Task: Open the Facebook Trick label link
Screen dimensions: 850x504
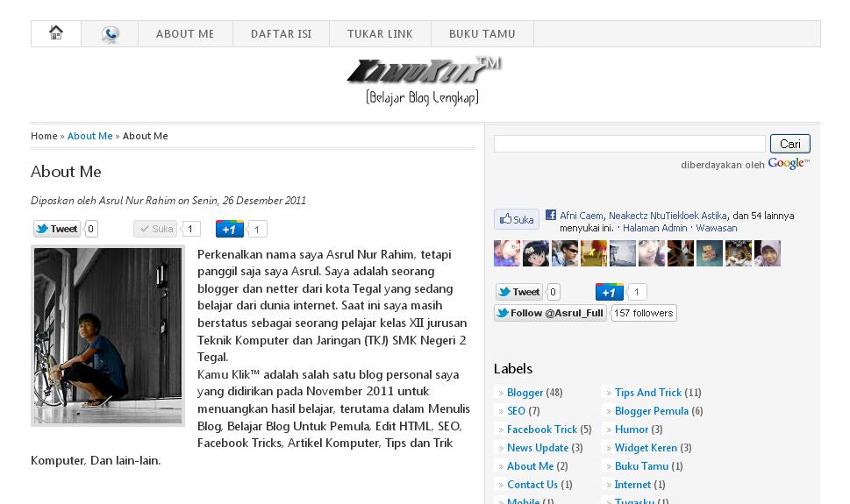Action: [x=542, y=429]
